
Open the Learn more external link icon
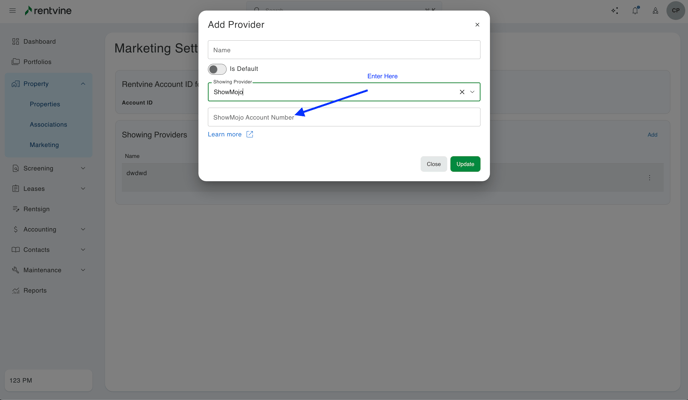tap(250, 134)
